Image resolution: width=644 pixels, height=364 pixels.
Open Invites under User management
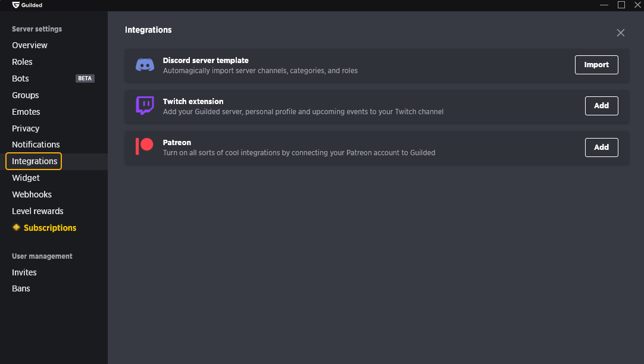point(24,272)
